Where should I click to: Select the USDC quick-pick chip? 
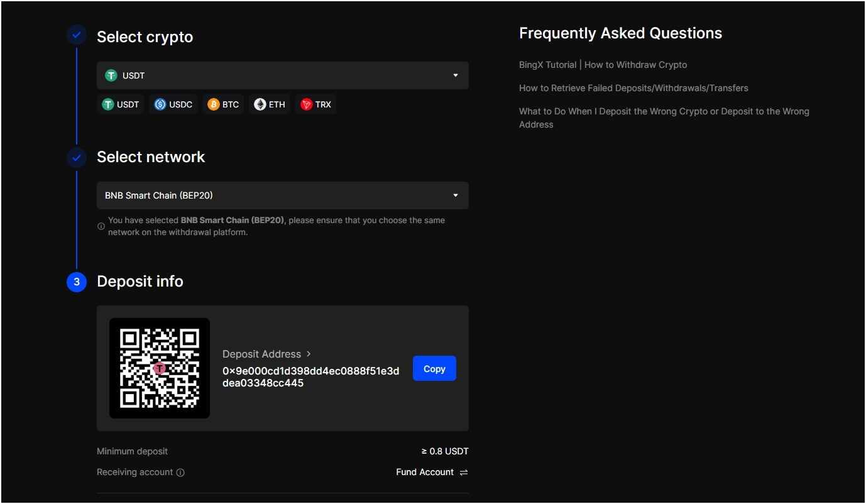(173, 104)
